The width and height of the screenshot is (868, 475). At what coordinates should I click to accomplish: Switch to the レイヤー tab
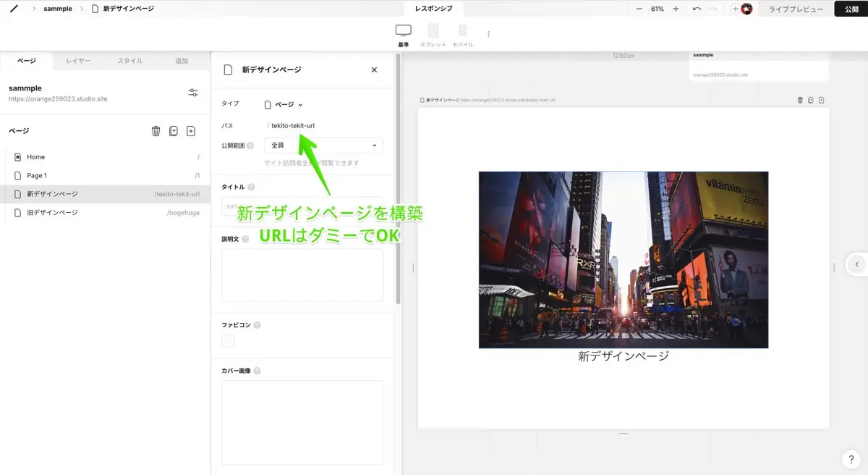coord(77,61)
